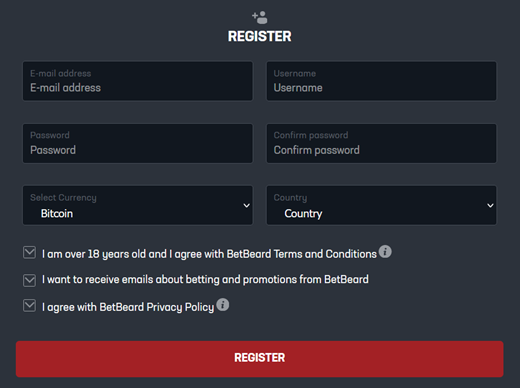Click the emails about betting and promotions label

pos(205,279)
